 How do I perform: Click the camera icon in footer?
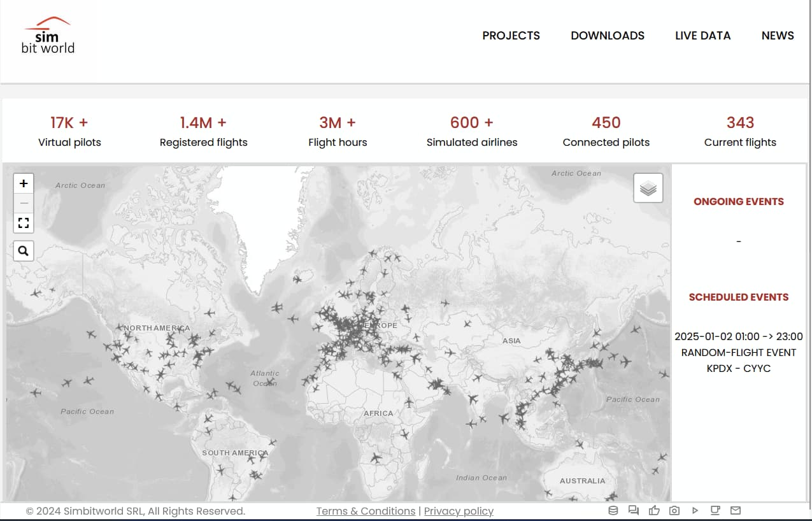click(x=674, y=510)
